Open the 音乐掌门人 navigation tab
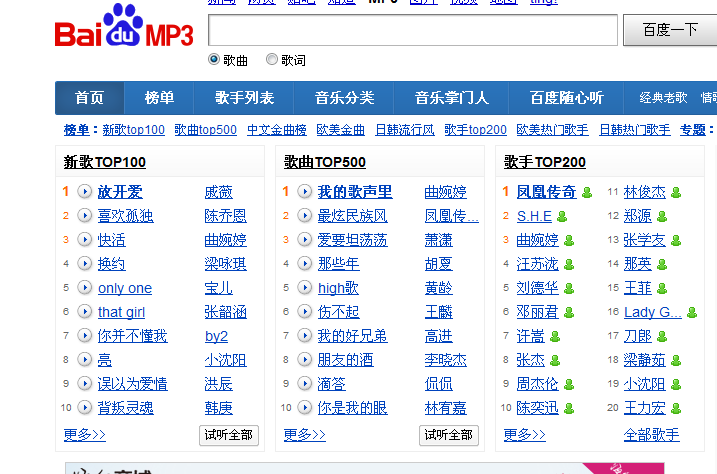This screenshot has width=717, height=474. (x=451, y=98)
